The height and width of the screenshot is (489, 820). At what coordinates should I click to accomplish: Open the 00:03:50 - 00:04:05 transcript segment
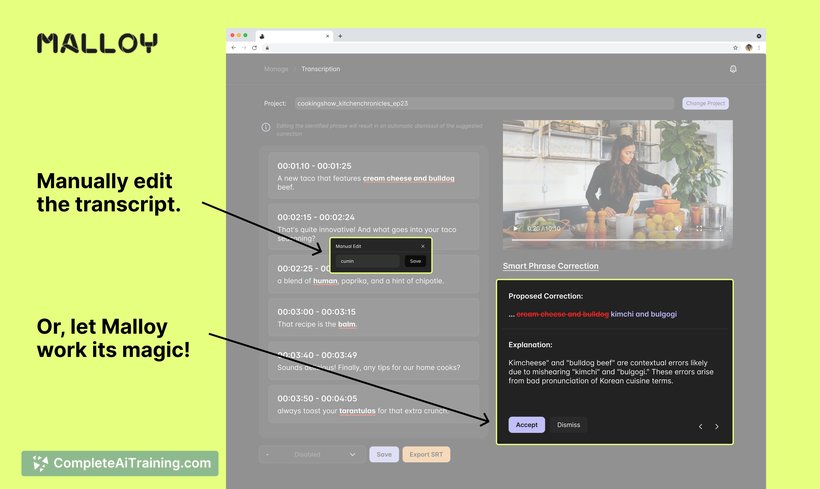(373, 404)
